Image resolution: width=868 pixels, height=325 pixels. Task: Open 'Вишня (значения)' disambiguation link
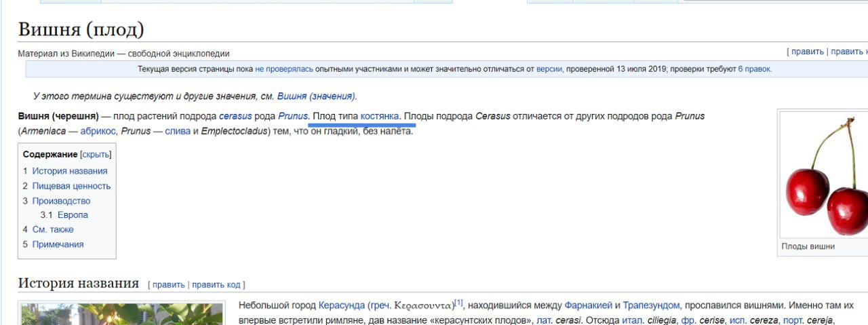(316, 96)
